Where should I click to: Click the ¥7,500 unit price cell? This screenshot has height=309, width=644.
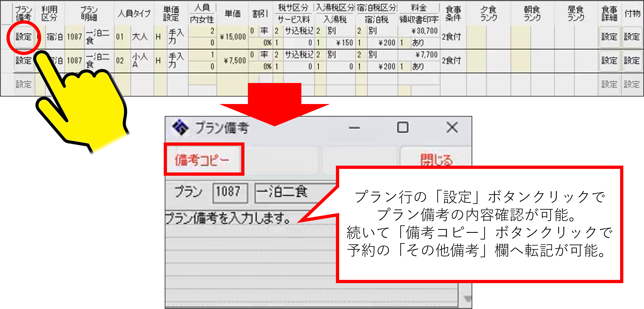point(233,61)
